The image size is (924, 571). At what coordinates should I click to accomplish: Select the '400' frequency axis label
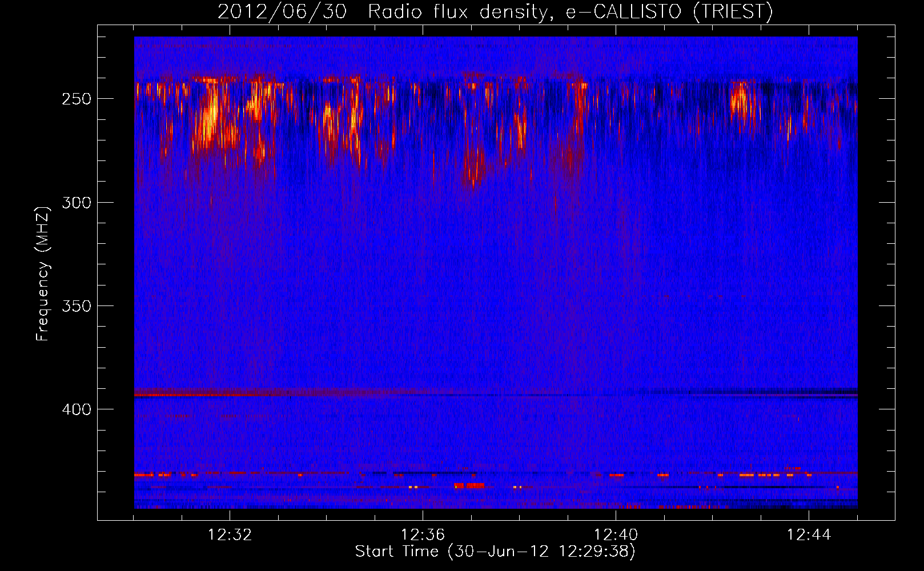[x=77, y=410]
